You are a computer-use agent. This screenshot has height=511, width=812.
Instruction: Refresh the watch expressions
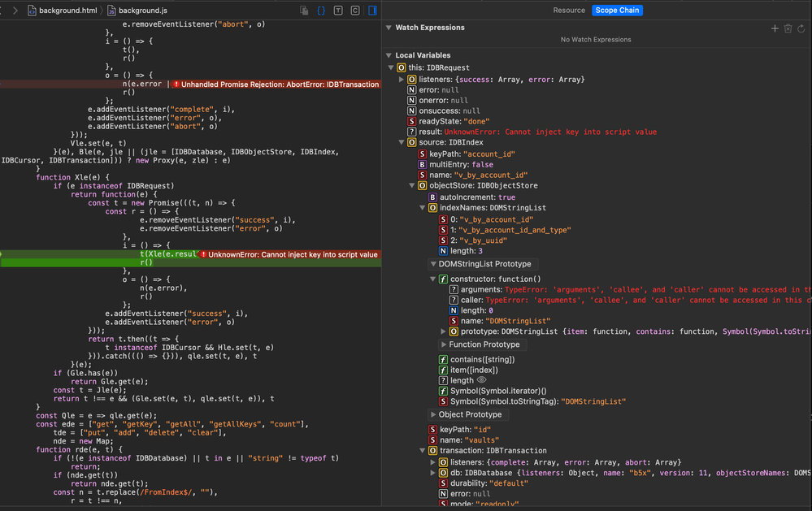[801, 28]
